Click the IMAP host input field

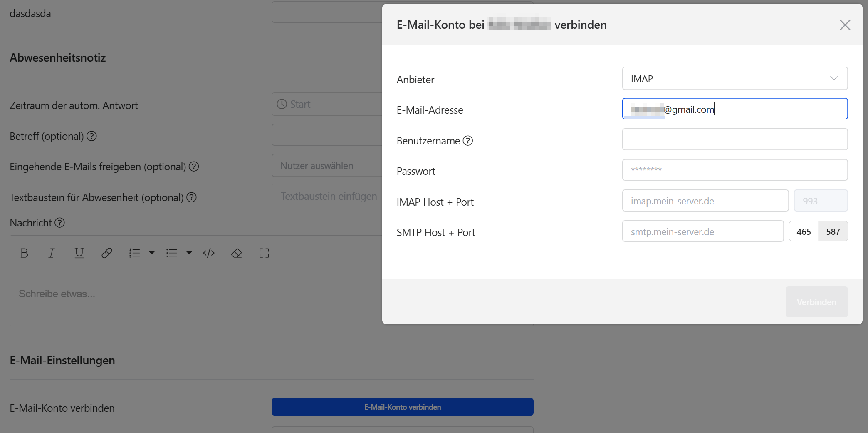click(705, 201)
